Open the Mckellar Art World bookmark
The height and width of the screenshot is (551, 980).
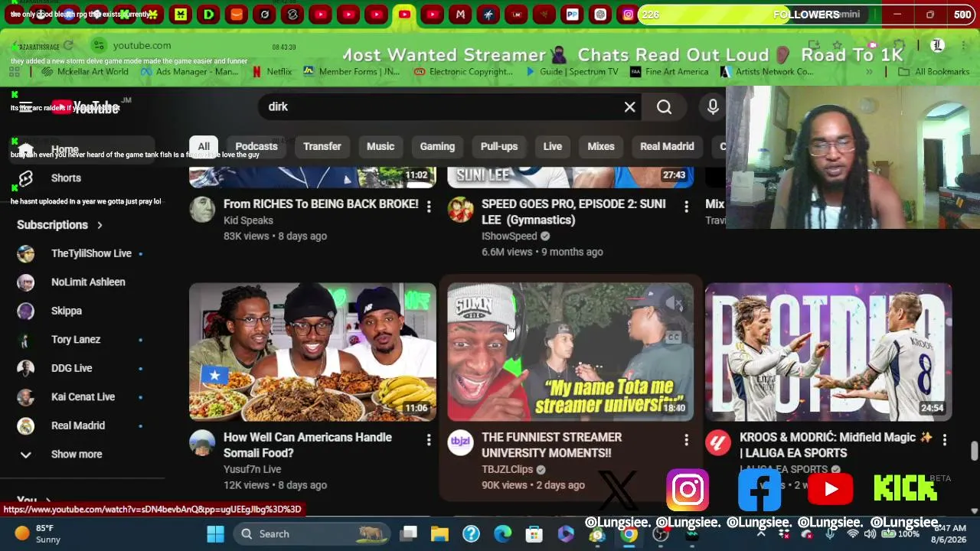tap(85, 72)
